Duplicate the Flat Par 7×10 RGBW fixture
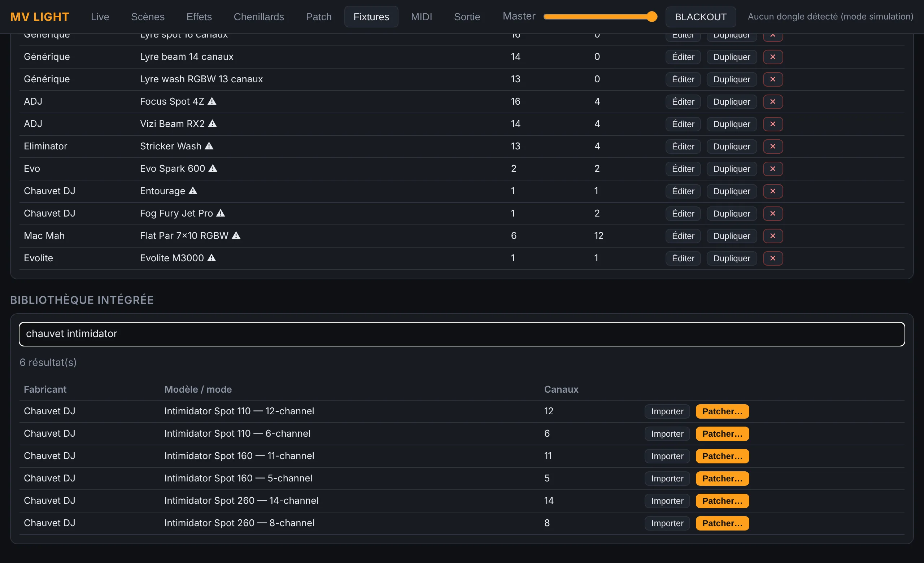The height and width of the screenshot is (563, 924). click(x=732, y=236)
